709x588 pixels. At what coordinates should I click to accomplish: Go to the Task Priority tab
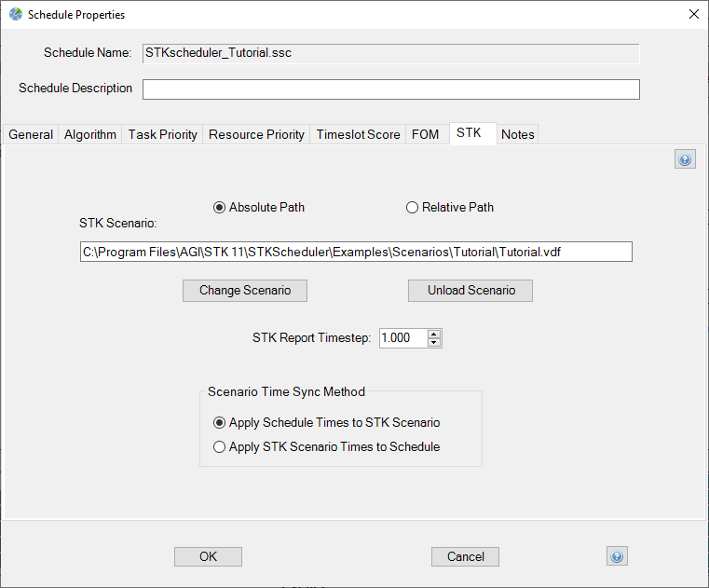click(163, 134)
